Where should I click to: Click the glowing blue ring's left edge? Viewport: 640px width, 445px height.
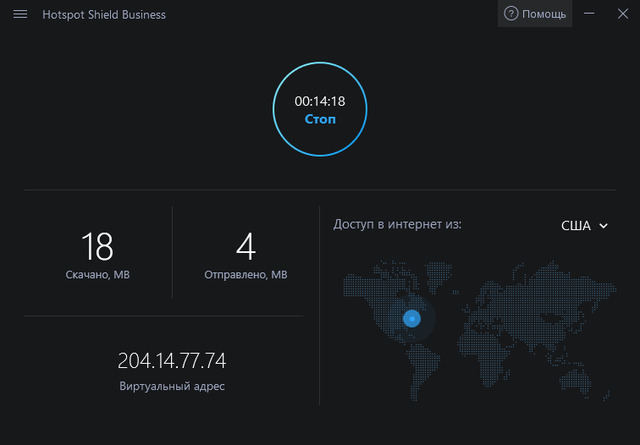(x=275, y=109)
